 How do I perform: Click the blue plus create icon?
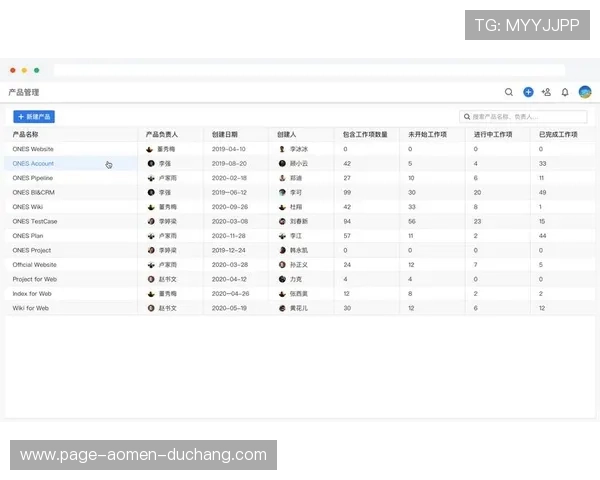tap(528, 92)
